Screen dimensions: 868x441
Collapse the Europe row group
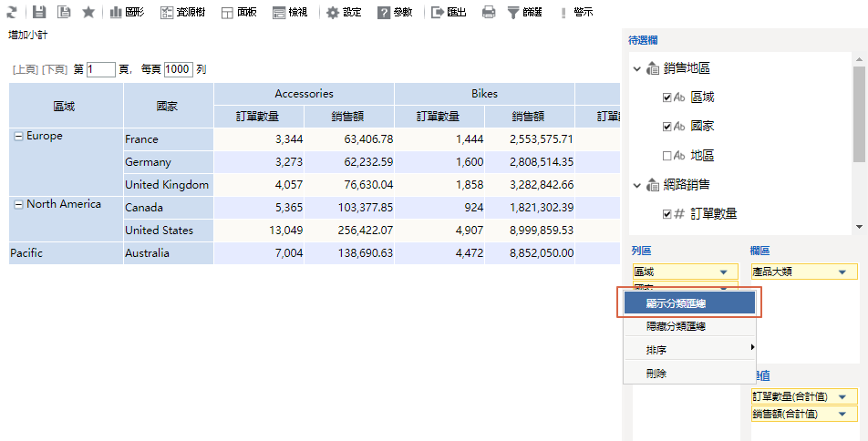point(17,136)
